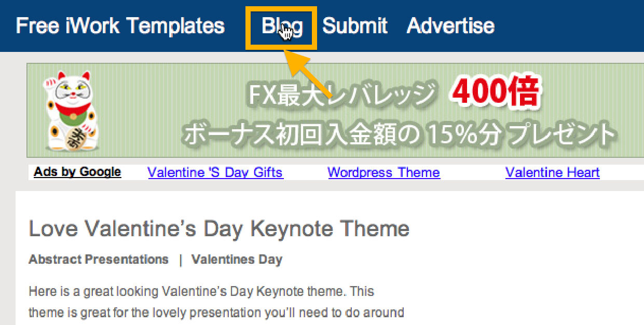Select the Valentines Day category
The height and width of the screenshot is (325, 644).
237,260
